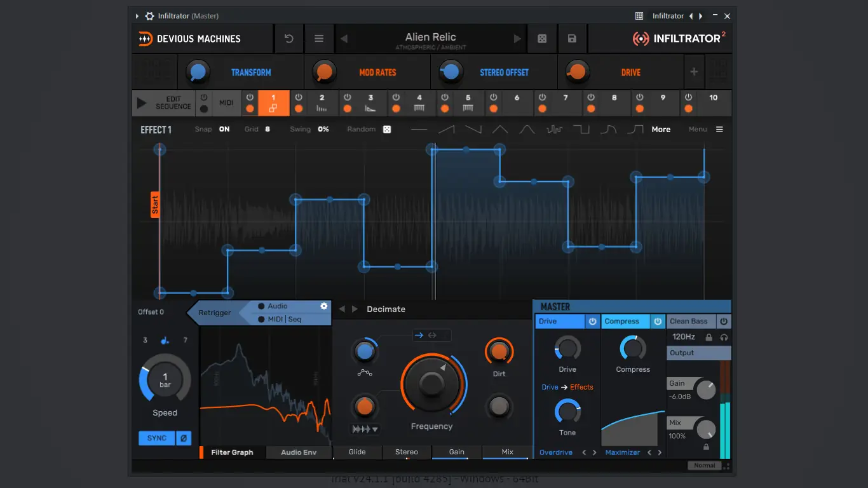Open the Glide tab

pyautogui.click(x=357, y=452)
